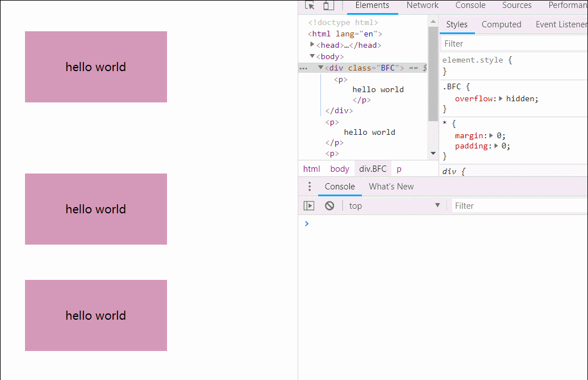Open the console drawer three-dot menu
588x380 pixels.
click(x=310, y=187)
